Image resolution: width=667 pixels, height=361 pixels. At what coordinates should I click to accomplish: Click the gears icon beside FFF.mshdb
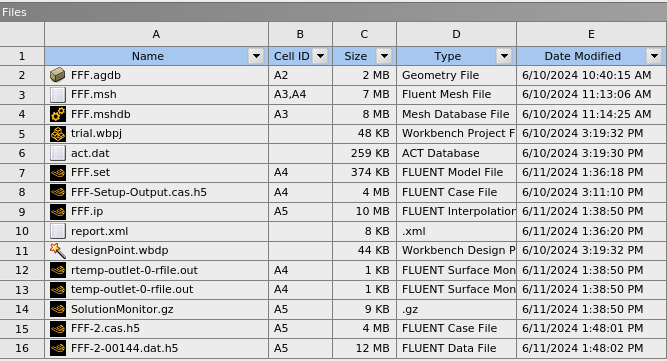[57, 114]
